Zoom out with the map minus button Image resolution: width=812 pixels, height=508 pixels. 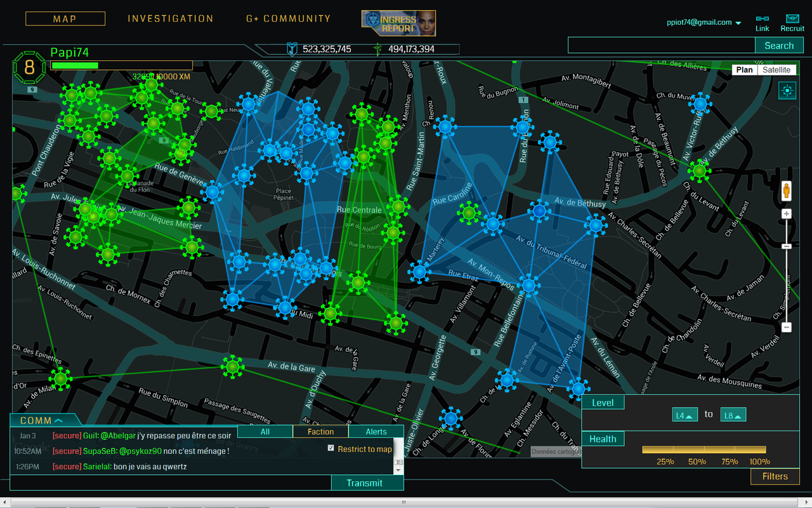coord(787,328)
